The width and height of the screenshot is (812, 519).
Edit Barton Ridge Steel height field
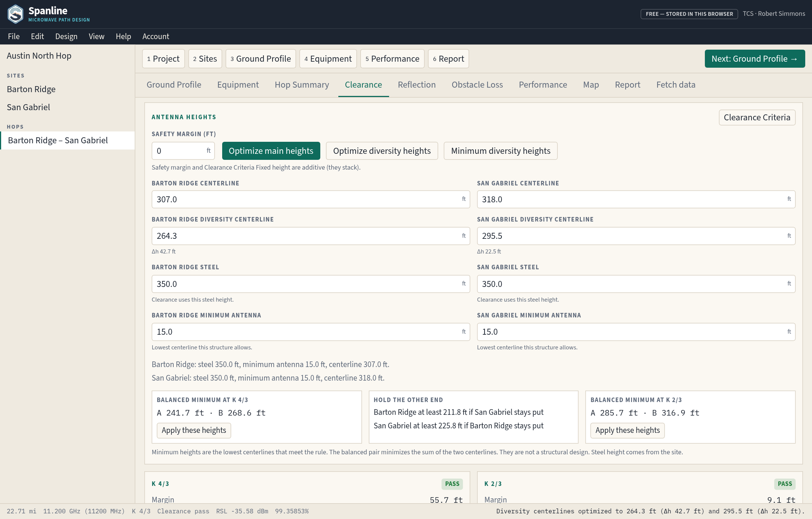click(x=311, y=284)
